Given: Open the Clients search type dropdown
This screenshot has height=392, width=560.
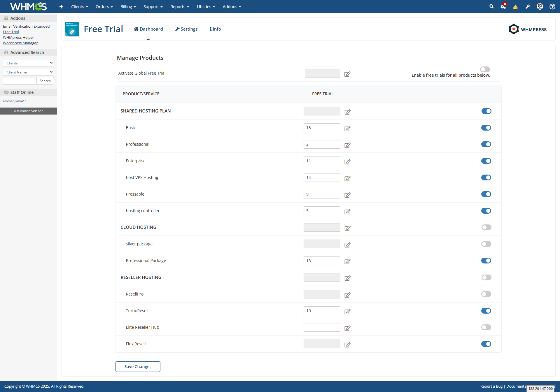Looking at the screenshot, I should (28, 63).
